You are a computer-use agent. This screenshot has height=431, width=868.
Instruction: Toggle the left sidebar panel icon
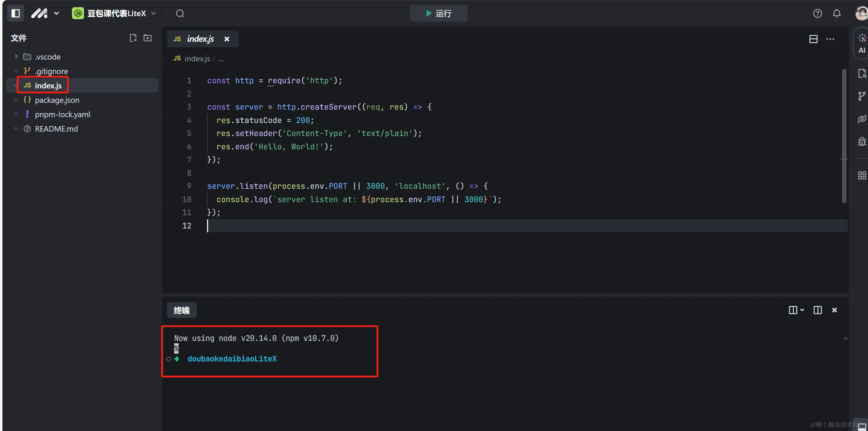coord(16,13)
